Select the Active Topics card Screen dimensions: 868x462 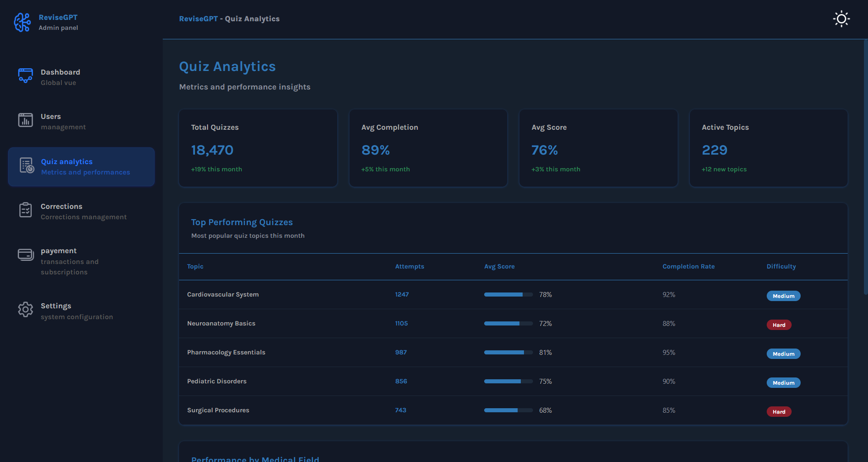click(769, 148)
